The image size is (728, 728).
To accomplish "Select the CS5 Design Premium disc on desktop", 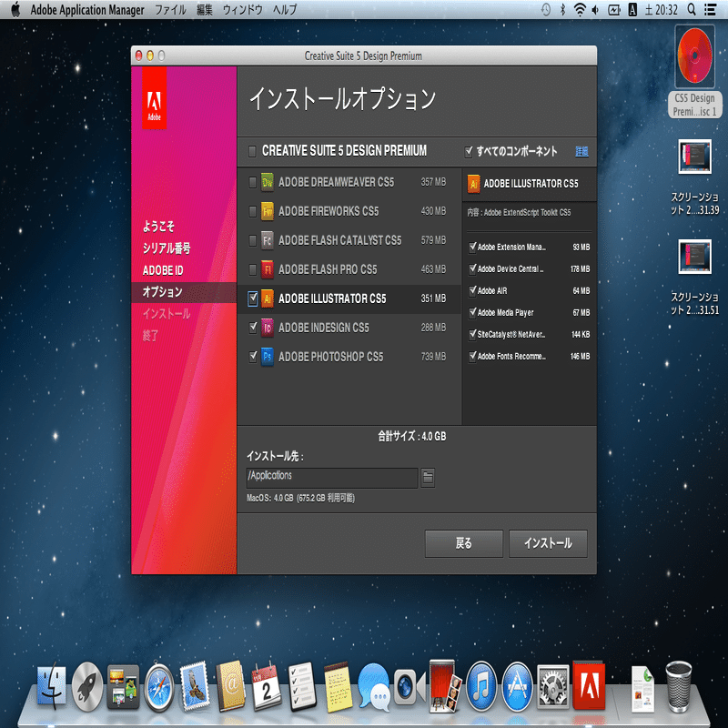I will coord(694,71).
